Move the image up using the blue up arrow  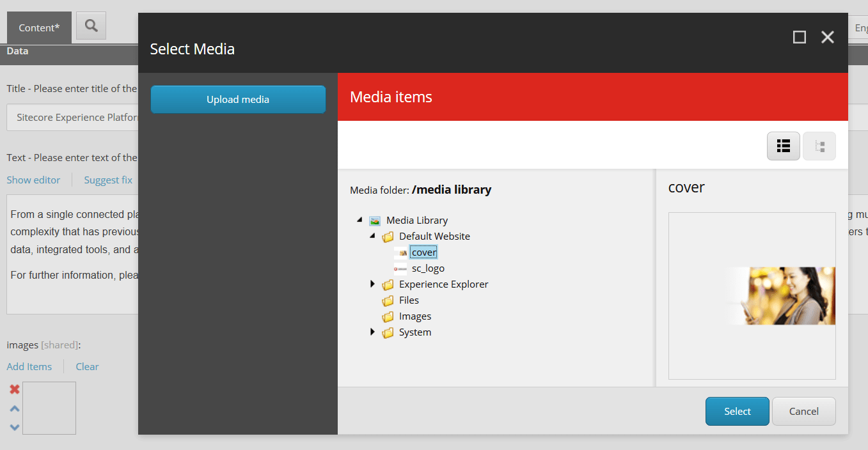point(14,408)
